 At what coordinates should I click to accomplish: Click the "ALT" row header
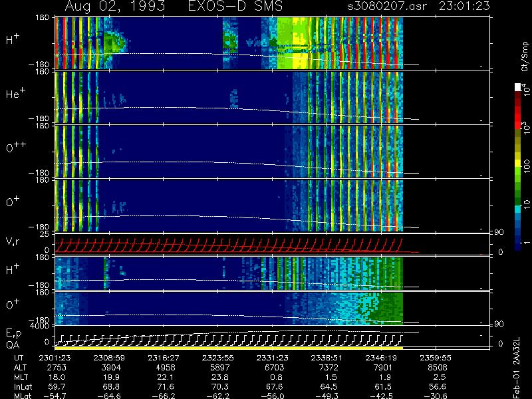point(20,368)
